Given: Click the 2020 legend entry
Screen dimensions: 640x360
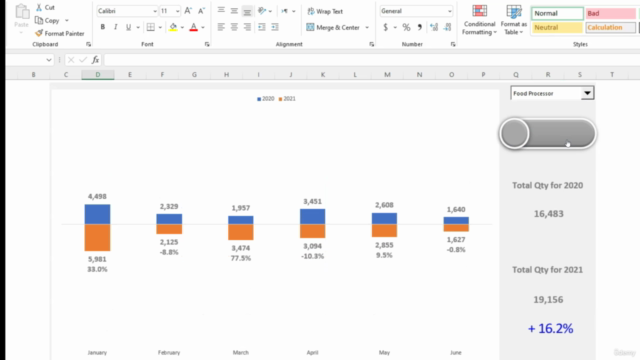Looking at the screenshot, I should tap(266, 99).
